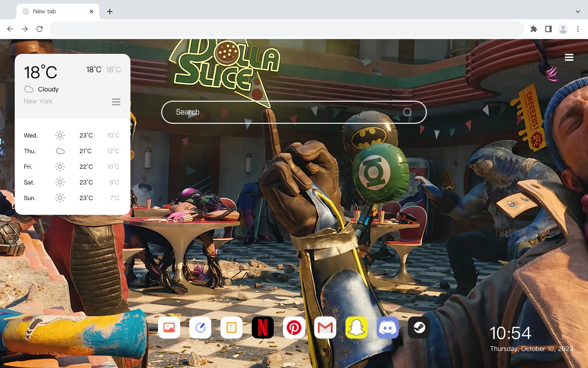
Task: Open the Pinterest shortcut
Action: [294, 328]
